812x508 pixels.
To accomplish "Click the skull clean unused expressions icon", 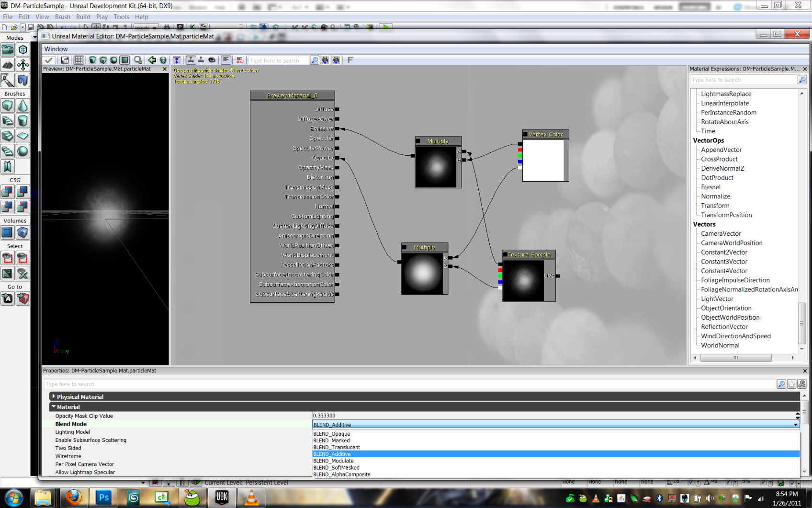I will (x=163, y=60).
